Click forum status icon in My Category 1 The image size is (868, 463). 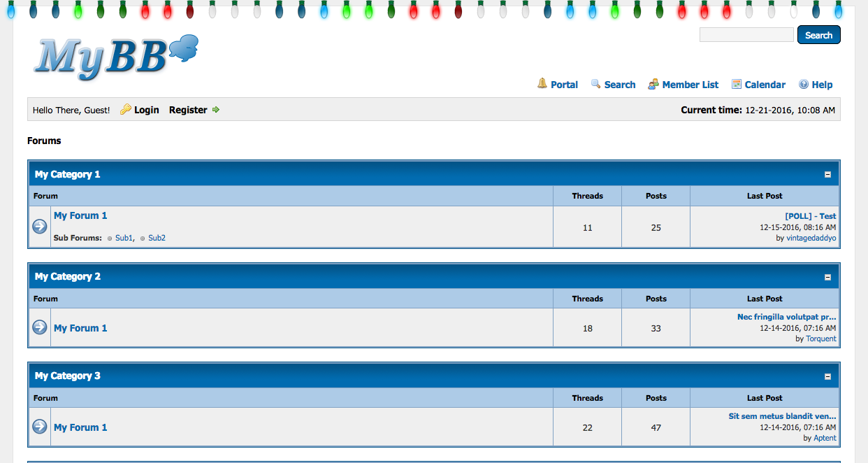40,227
